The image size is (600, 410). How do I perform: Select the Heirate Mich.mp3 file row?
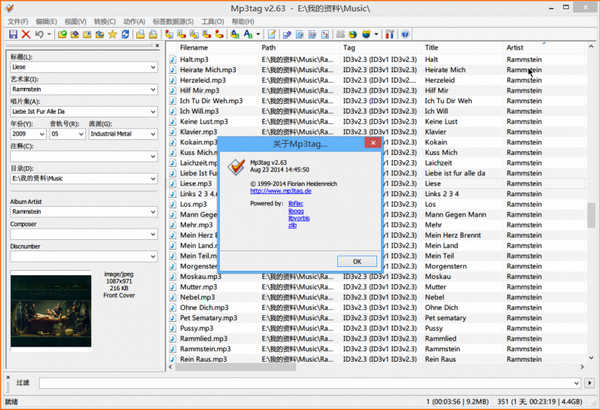coord(377,70)
